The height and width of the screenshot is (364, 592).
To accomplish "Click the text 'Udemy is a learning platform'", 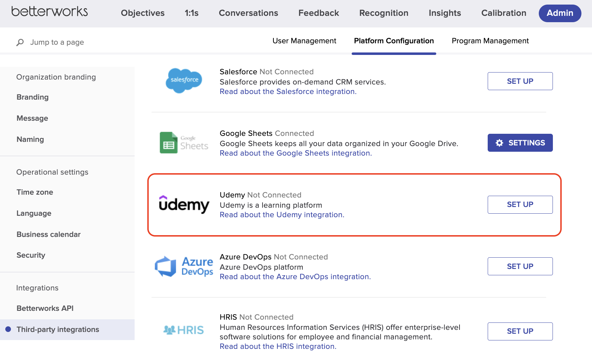I will [x=271, y=205].
